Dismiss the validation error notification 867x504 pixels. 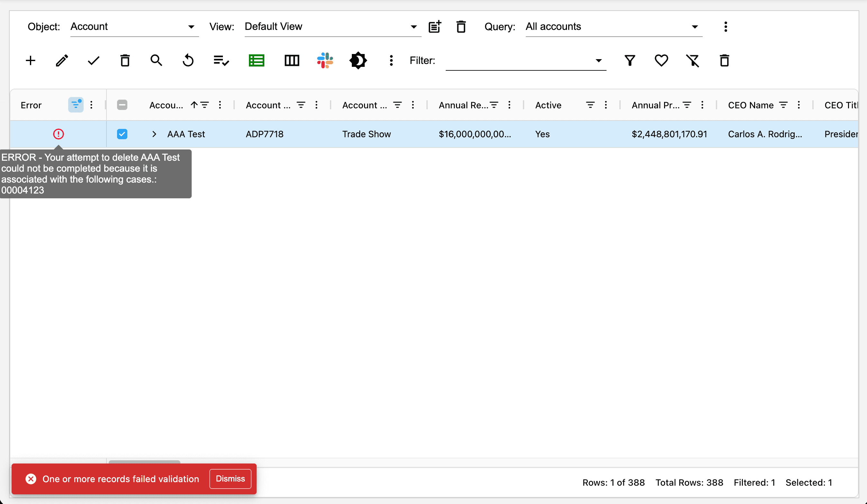(x=230, y=479)
